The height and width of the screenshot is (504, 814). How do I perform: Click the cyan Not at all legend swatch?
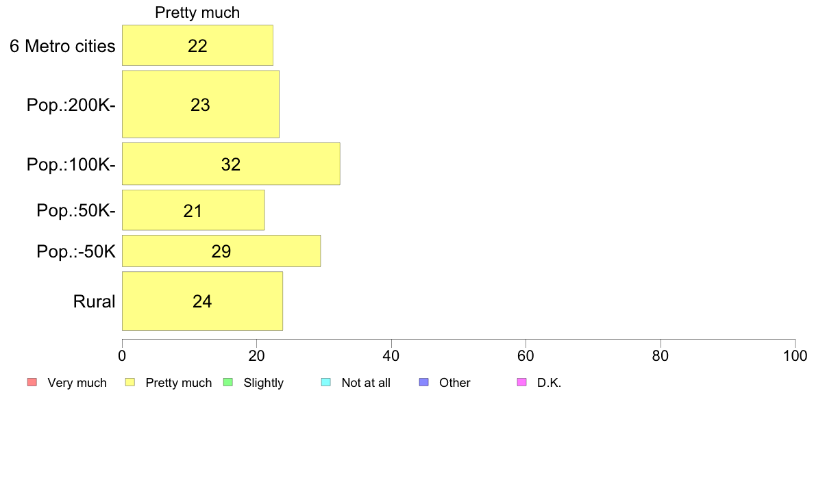(x=326, y=383)
